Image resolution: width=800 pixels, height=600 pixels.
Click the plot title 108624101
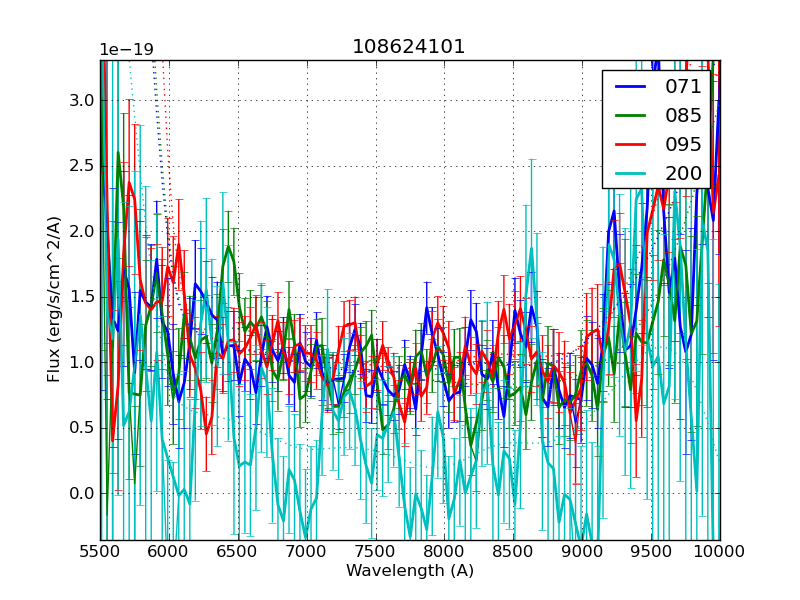coord(409,47)
